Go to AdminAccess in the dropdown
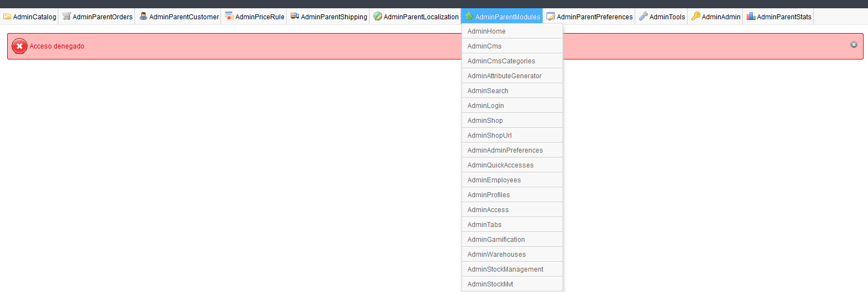The image size is (868, 292). click(x=512, y=210)
